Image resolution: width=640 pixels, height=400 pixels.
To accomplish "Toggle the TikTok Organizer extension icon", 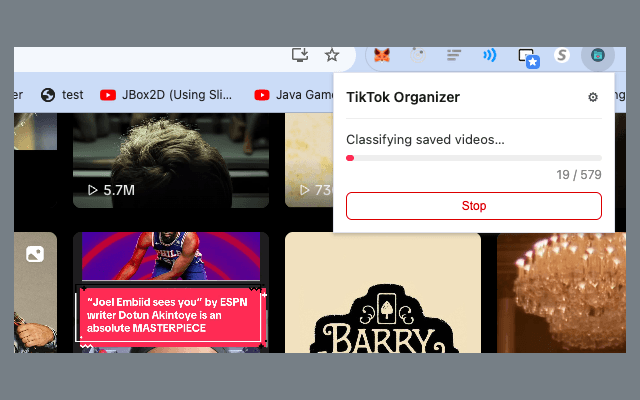I will click(598, 55).
